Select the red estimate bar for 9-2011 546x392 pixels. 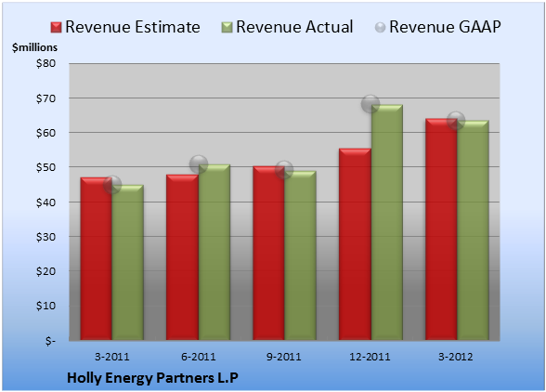click(268, 254)
